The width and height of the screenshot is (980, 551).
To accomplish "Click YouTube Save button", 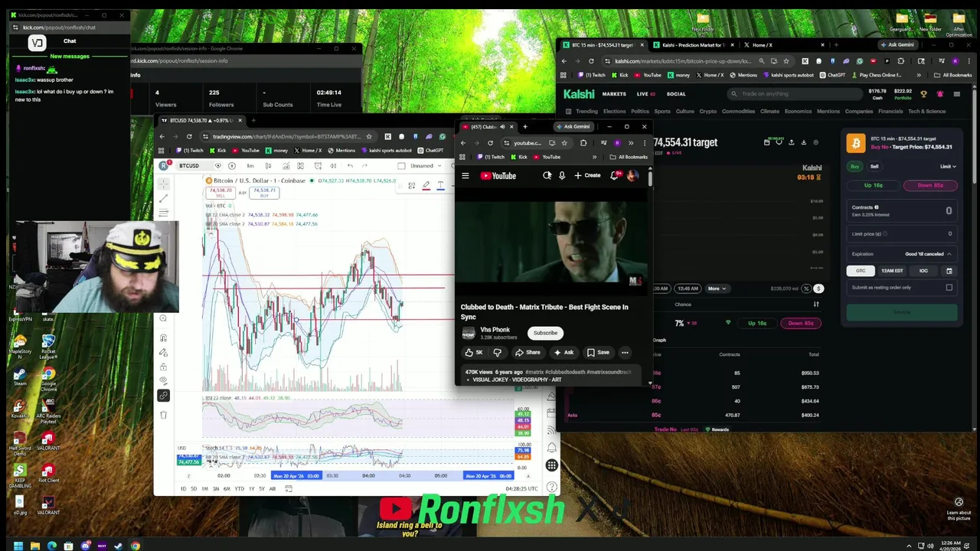I will click(598, 353).
